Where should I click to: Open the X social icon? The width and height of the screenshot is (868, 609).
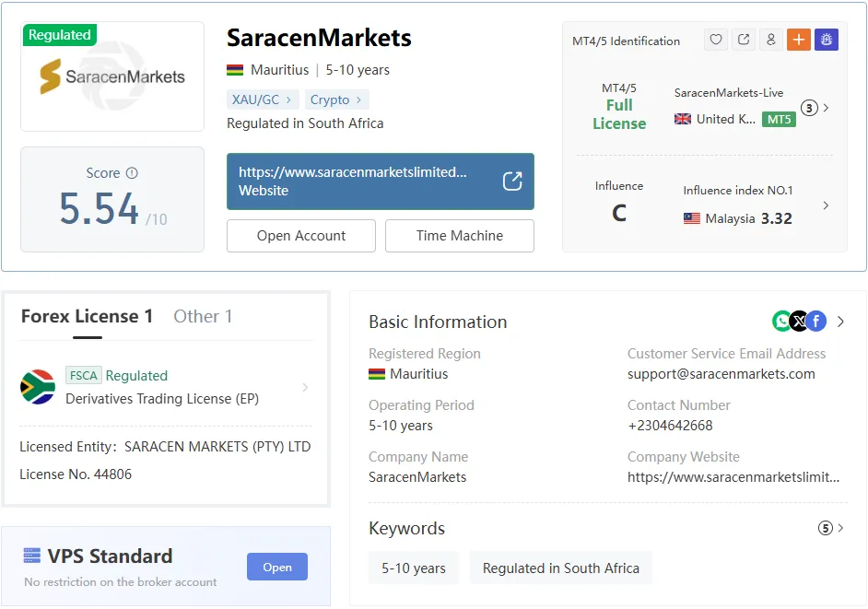799,322
